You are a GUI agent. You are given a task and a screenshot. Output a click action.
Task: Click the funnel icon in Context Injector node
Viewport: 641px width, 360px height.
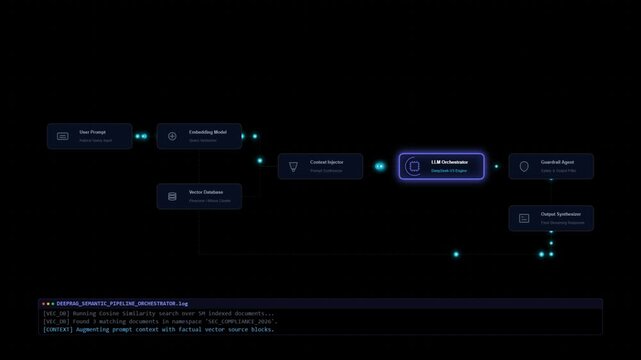point(293,166)
